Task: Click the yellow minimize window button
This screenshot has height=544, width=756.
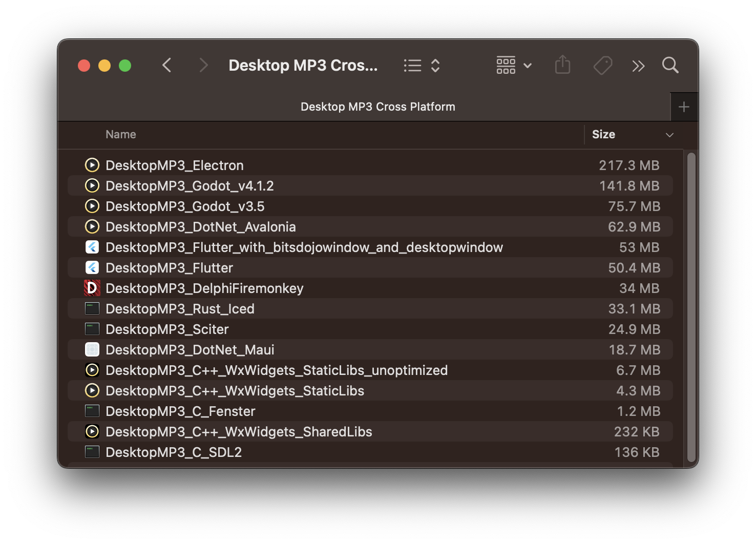Action: tap(104, 66)
